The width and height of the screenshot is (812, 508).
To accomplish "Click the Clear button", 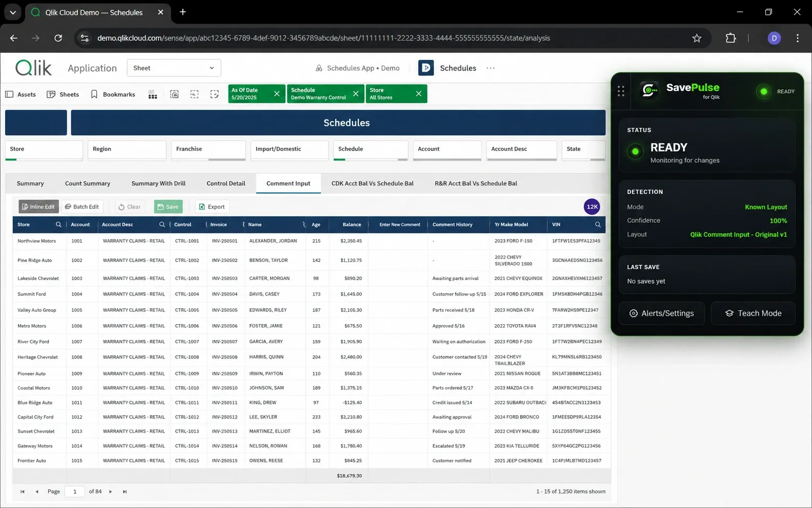I will pyautogui.click(x=130, y=207).
